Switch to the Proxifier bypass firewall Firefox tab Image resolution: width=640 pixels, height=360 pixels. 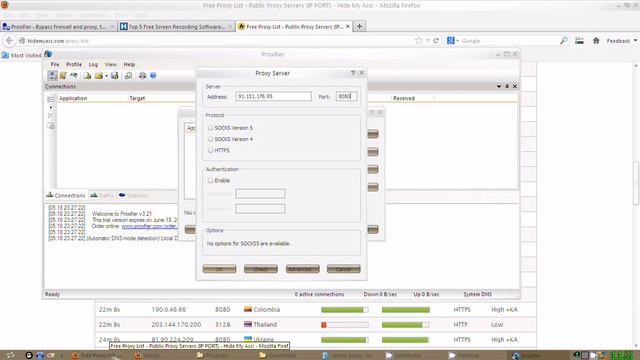pyautogui.click(x=58, y=27)
